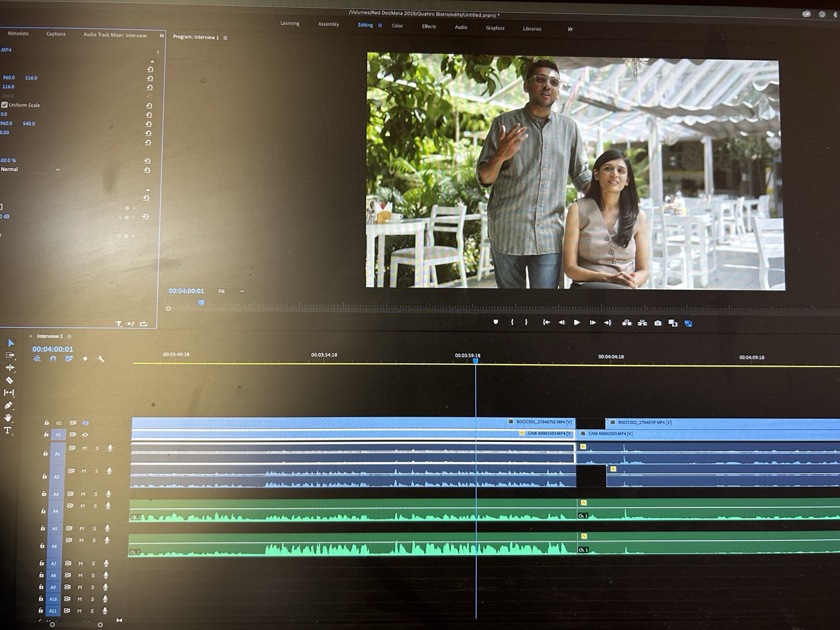Click the Mark Out button

point(526,322)
